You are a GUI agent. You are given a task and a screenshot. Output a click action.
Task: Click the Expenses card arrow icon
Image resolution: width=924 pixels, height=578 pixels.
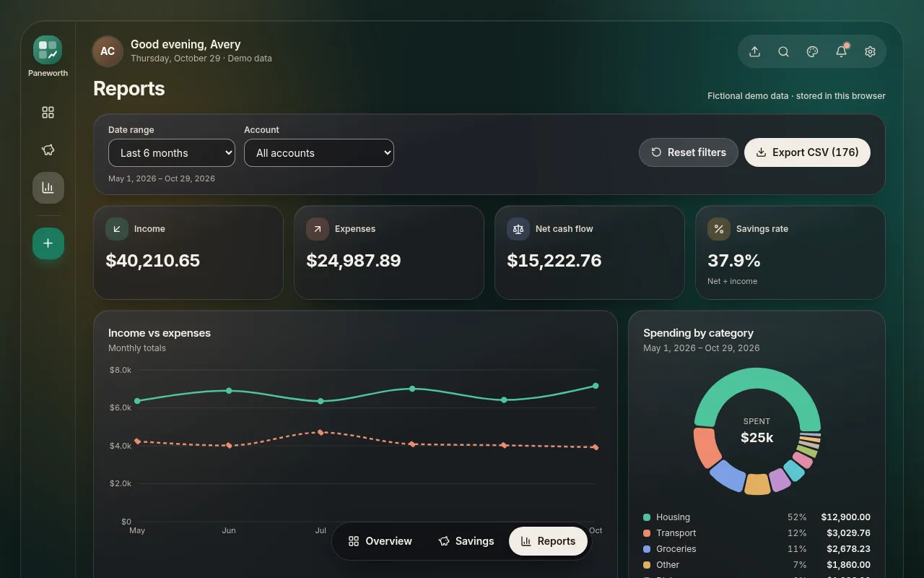pyautogui.click(x=318, y=229)
